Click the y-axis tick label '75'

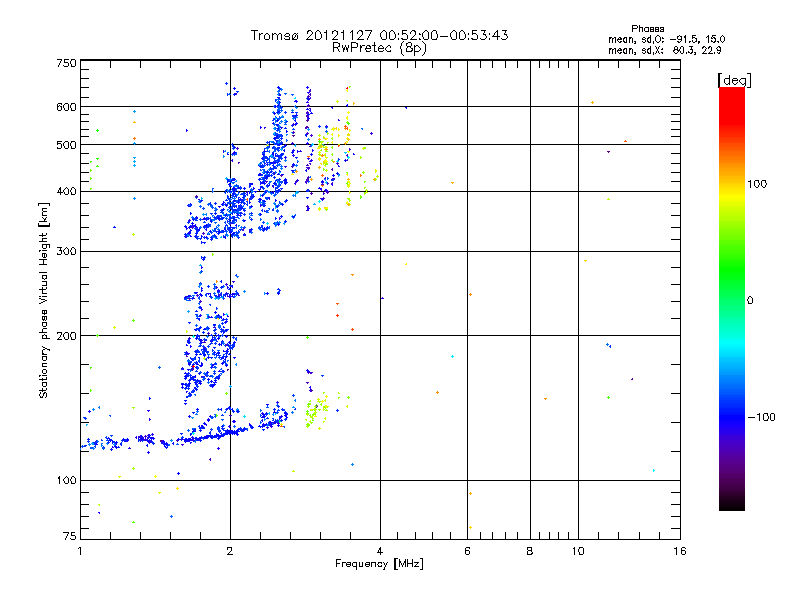point(70,536)
